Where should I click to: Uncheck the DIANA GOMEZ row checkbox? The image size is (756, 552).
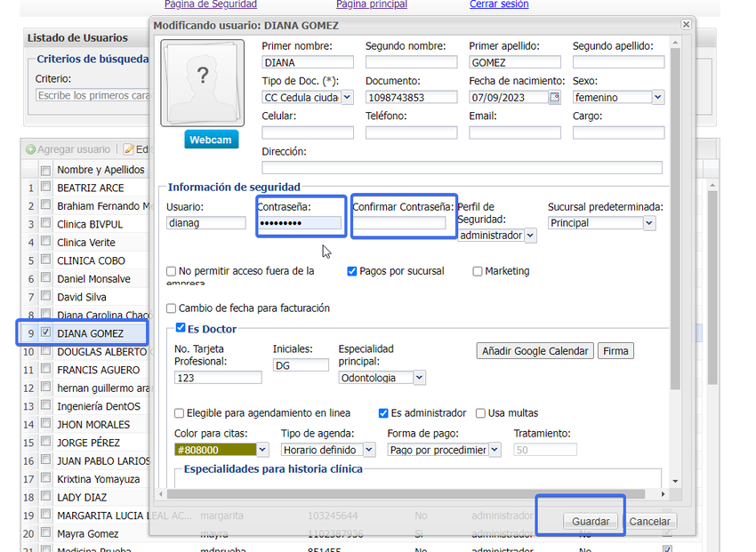[45, 332]
